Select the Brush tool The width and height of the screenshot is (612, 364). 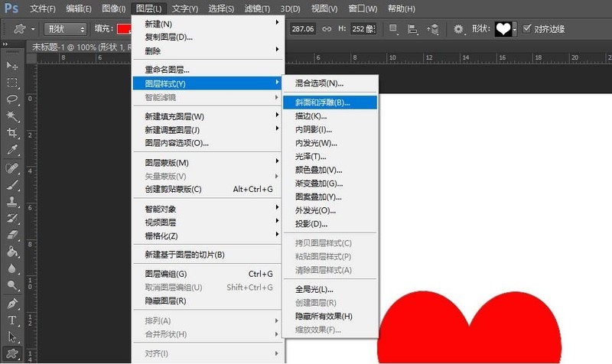(12, 185)
